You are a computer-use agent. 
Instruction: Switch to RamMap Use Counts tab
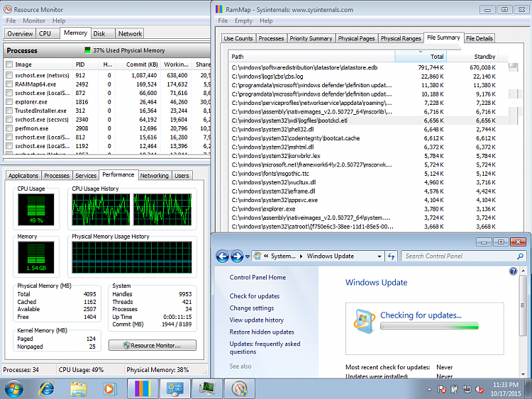(238, 38)
